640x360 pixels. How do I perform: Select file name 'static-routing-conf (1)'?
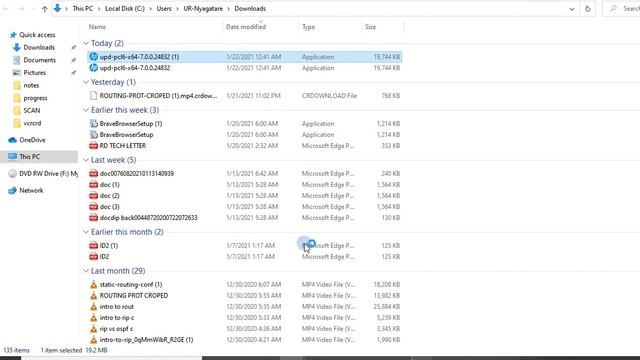coord(131,284)
